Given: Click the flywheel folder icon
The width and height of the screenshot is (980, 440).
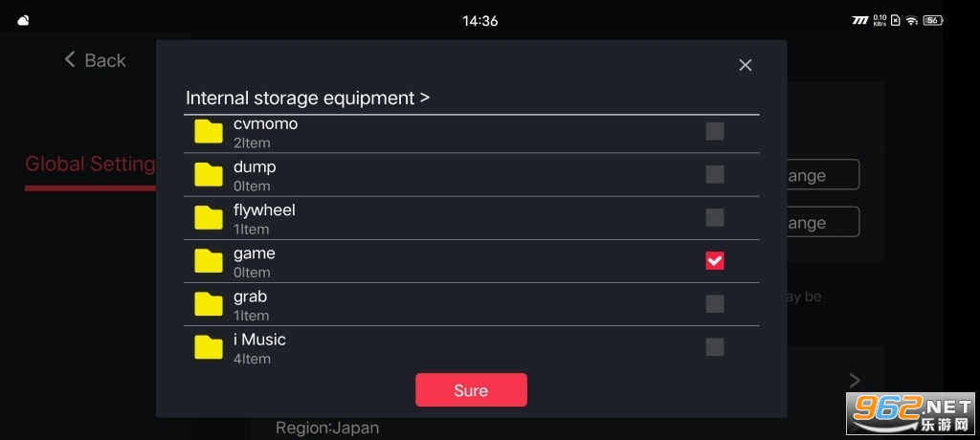Looking at the screenshot, I should tap(209, 218).
